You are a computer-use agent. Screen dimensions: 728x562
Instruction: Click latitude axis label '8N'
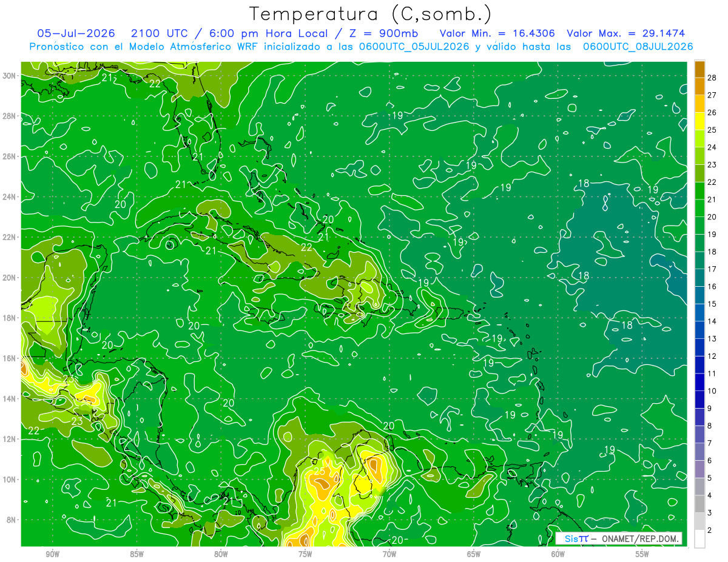tap(12, 520)
